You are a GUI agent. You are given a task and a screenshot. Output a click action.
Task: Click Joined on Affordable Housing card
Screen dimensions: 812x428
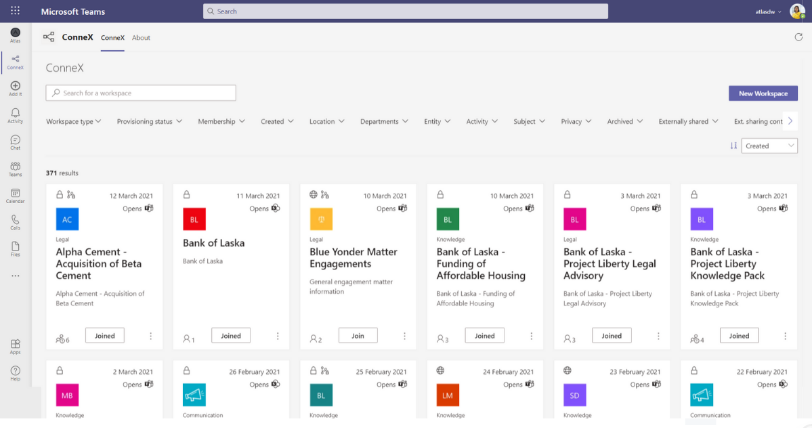coord(485,336)
